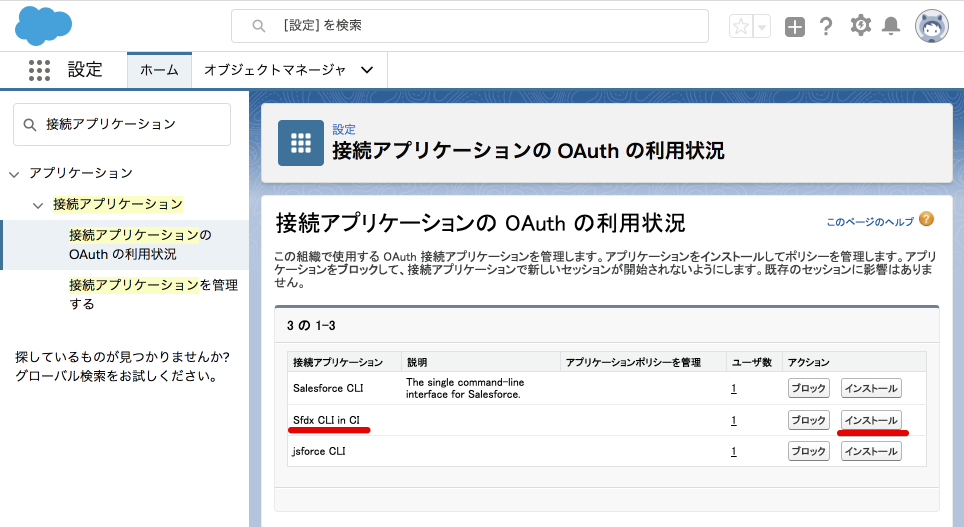Click the ユーザ数 column header

point(752,362)
